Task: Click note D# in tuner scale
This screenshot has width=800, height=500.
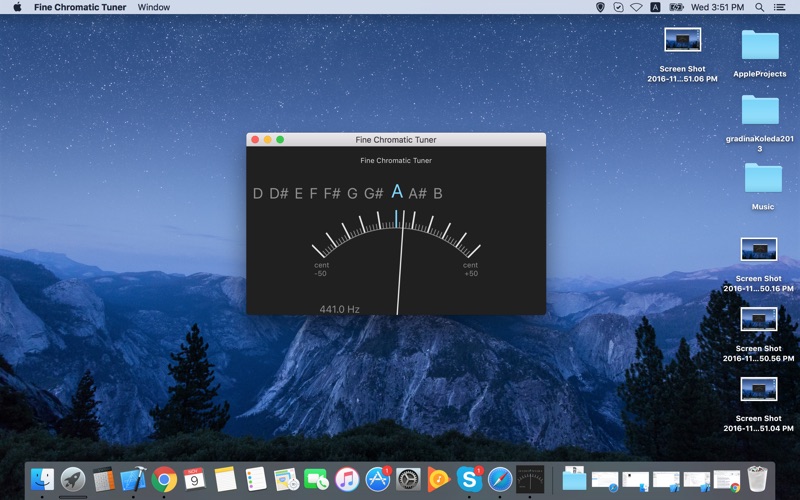Action: tap(279, 193)
